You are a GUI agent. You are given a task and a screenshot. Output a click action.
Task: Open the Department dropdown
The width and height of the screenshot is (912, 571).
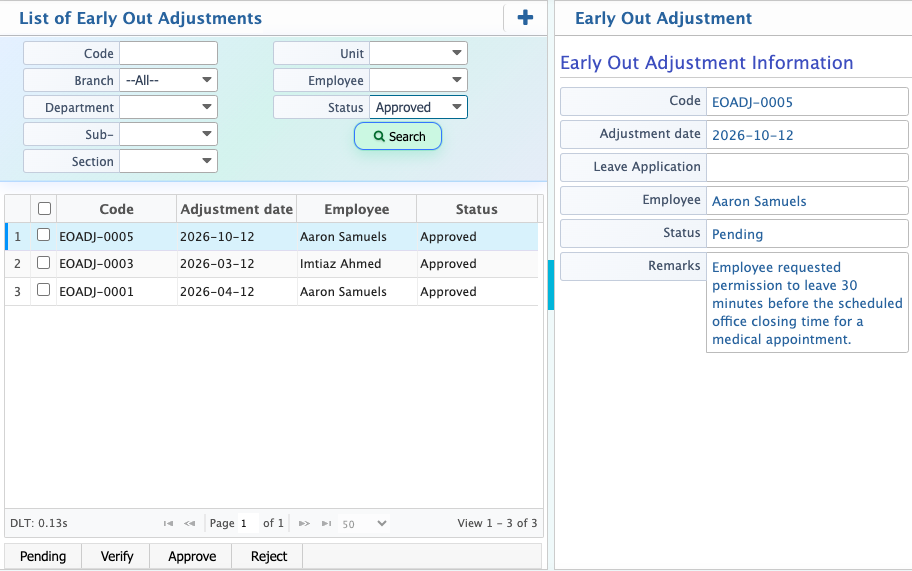[168, 107]
